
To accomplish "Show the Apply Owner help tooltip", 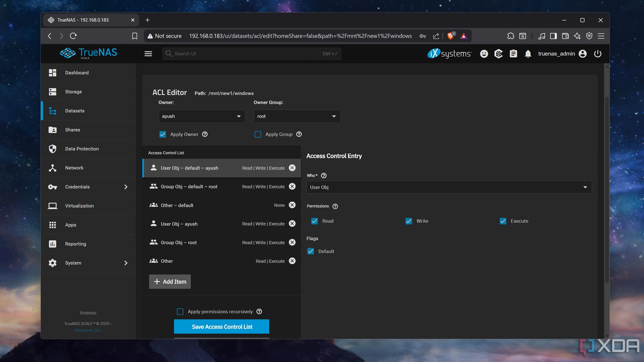I will coord(205,134).
